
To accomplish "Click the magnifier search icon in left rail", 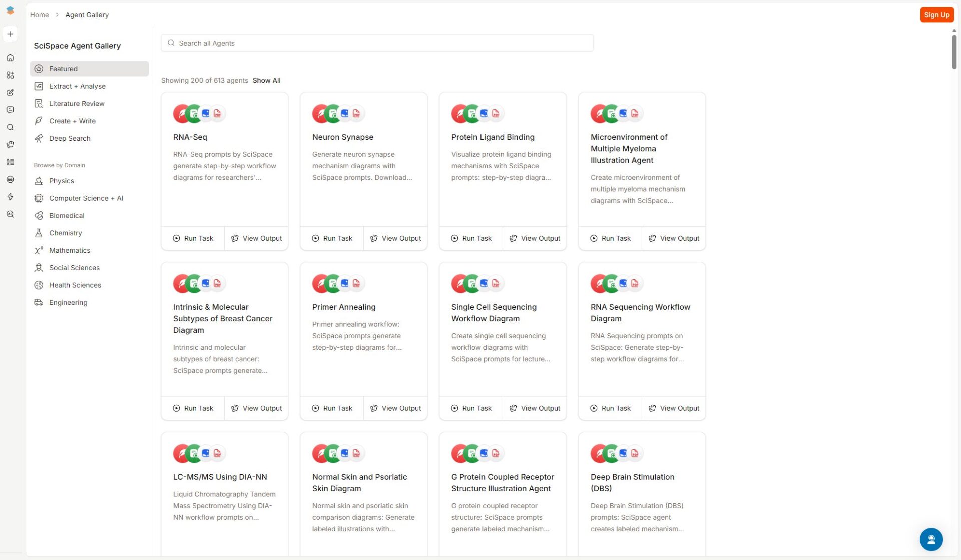I will (10, 127).
